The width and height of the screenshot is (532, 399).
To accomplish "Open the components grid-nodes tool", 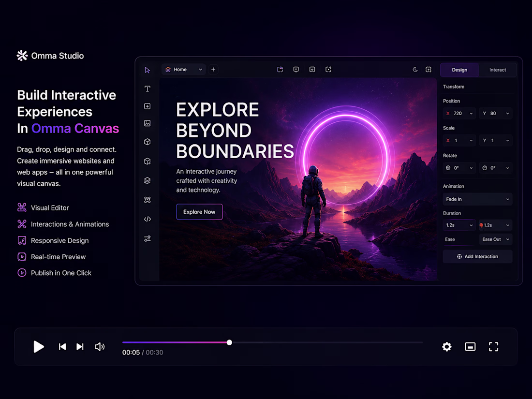I will pyautogui.click(x=147, y=200).
